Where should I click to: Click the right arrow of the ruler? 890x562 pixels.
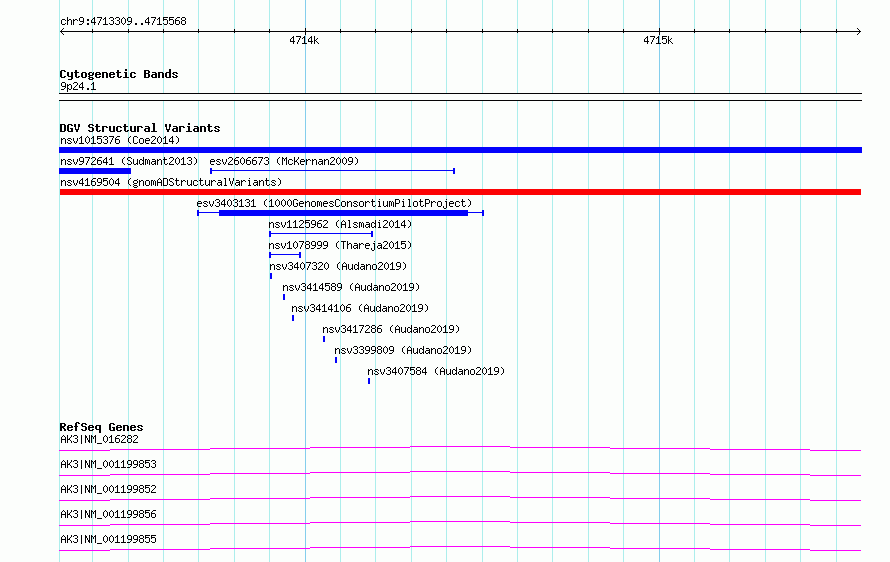click(x=858, y=32)
